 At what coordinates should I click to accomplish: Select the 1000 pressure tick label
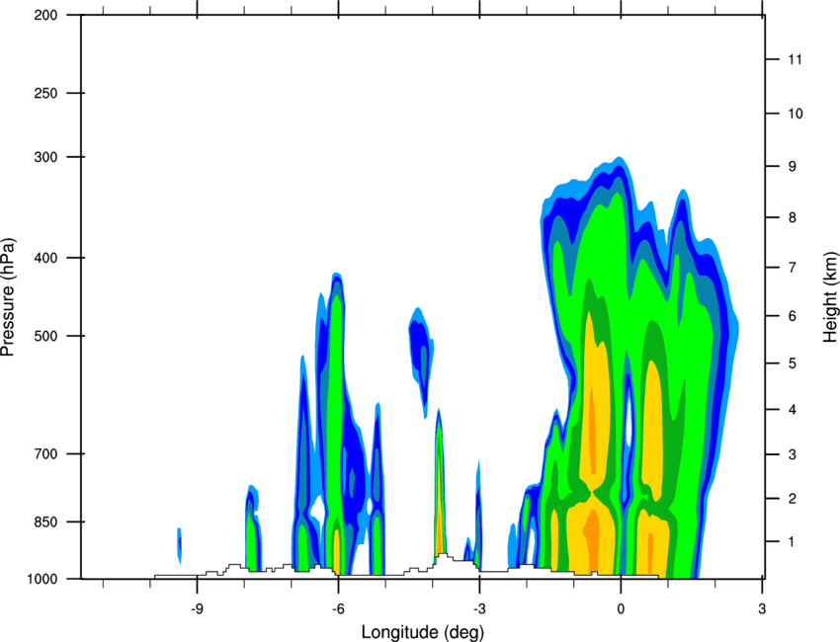42,579
